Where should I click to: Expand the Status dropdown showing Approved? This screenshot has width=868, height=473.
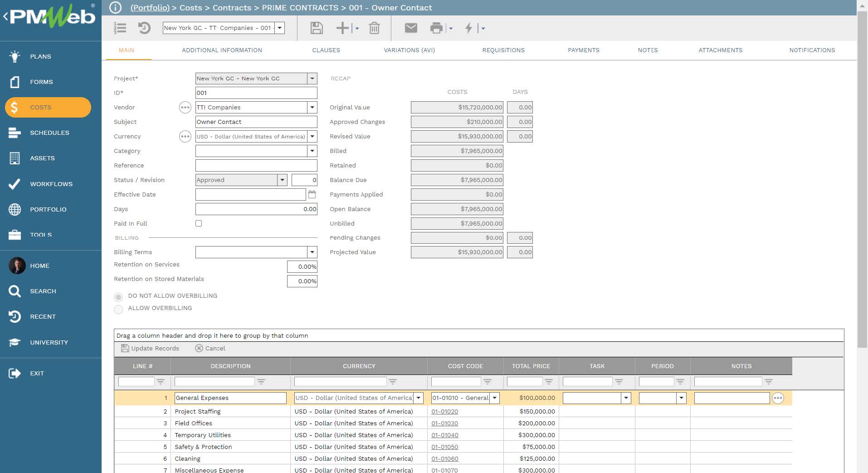click(282, 180)
